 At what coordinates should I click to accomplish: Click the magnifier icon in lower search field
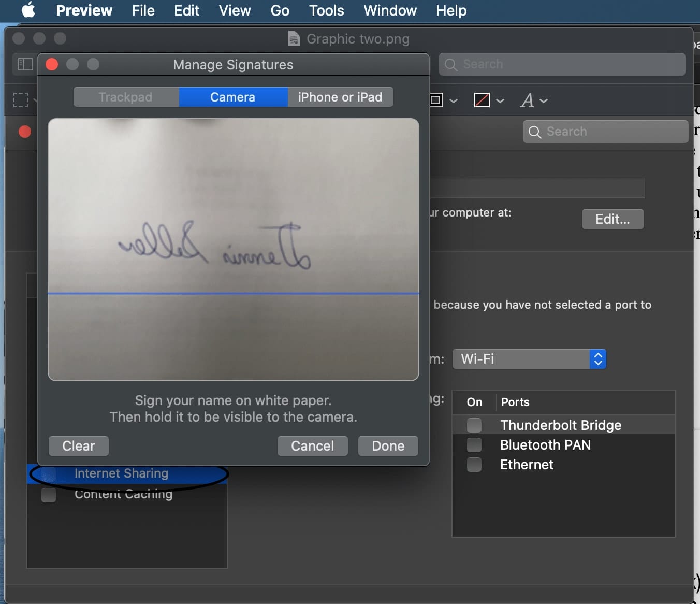pyautogui.click(x=535, y=132)
